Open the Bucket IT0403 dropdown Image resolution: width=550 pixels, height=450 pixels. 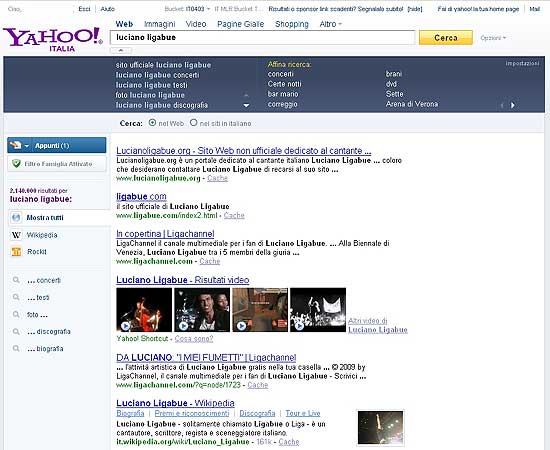pos(187,9)
